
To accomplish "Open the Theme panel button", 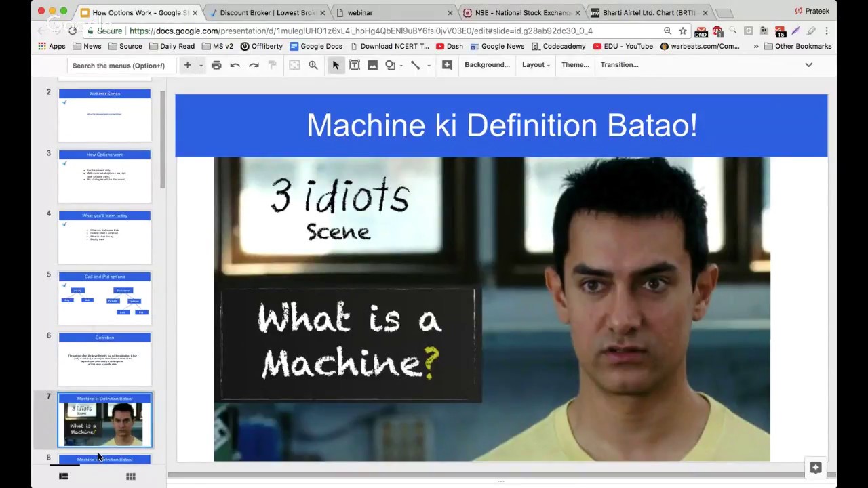I will (575, 65).
